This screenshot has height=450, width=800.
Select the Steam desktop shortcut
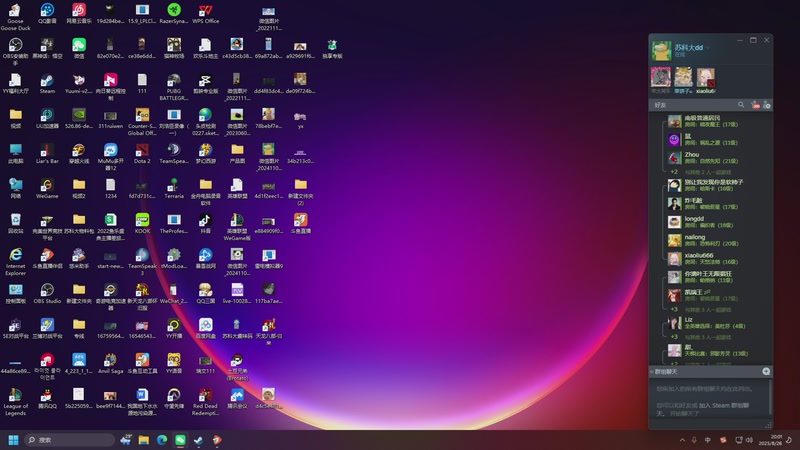pyautogui.click(x=47, y=84)
